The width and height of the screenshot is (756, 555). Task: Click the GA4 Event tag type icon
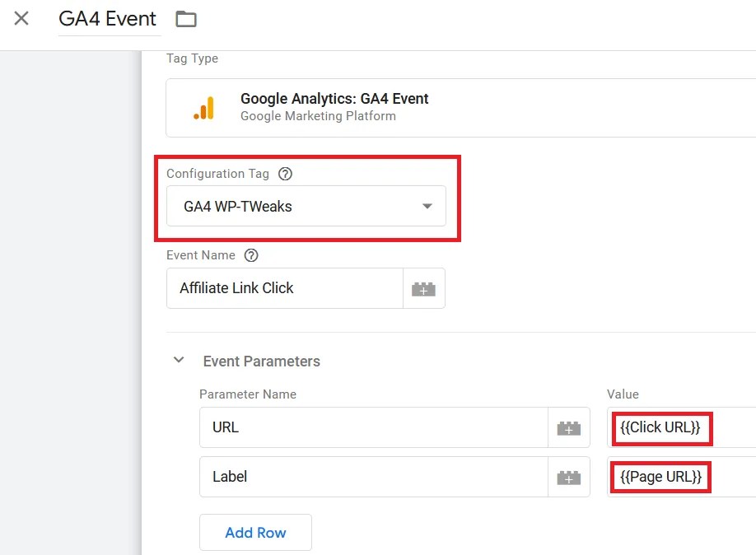pyautogui.click(x=205, y=106)
